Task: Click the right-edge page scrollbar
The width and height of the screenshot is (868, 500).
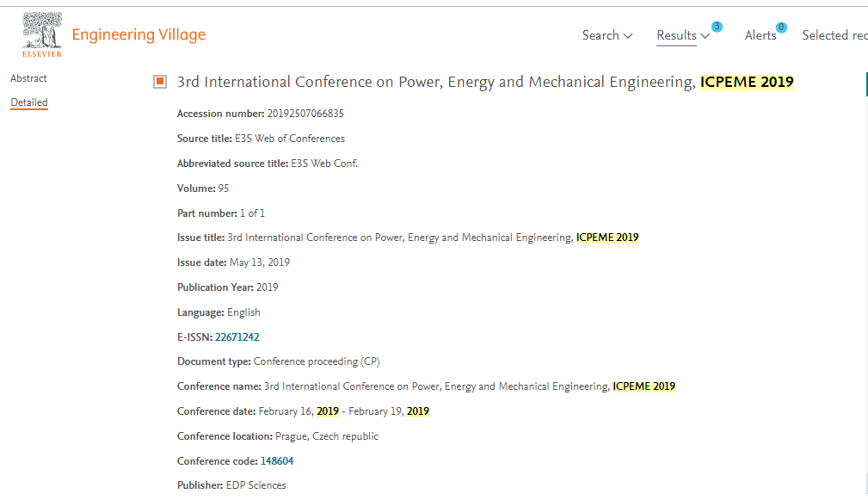Action: [866, 277]
